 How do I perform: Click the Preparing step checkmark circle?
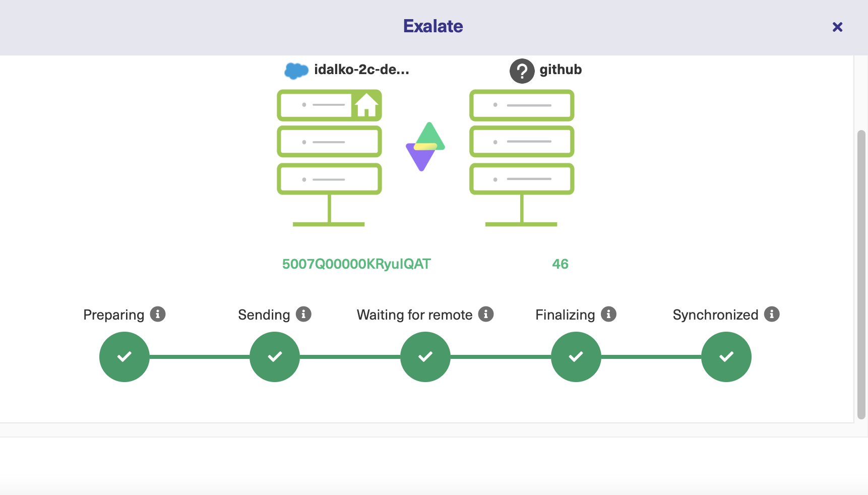pyautogui.click(x=125, y=357)
